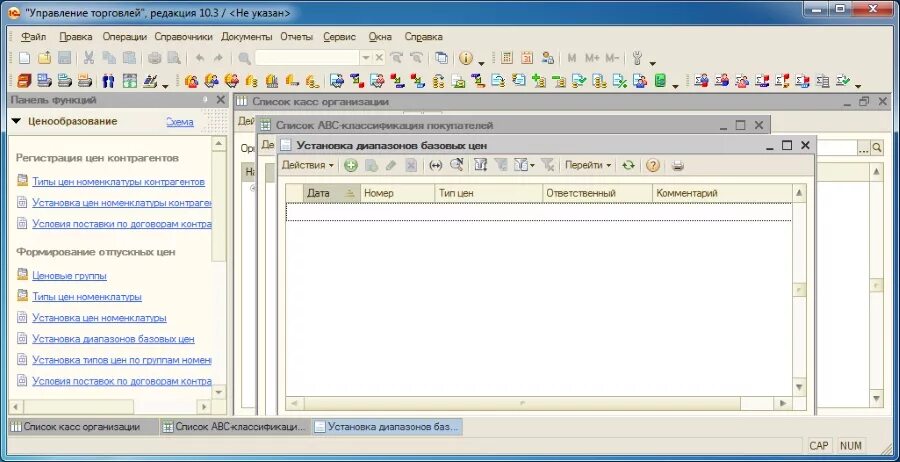This screenshot has width=900, height=462.
Task: Open the Справочники menu
Action: (x=183, y=36)
